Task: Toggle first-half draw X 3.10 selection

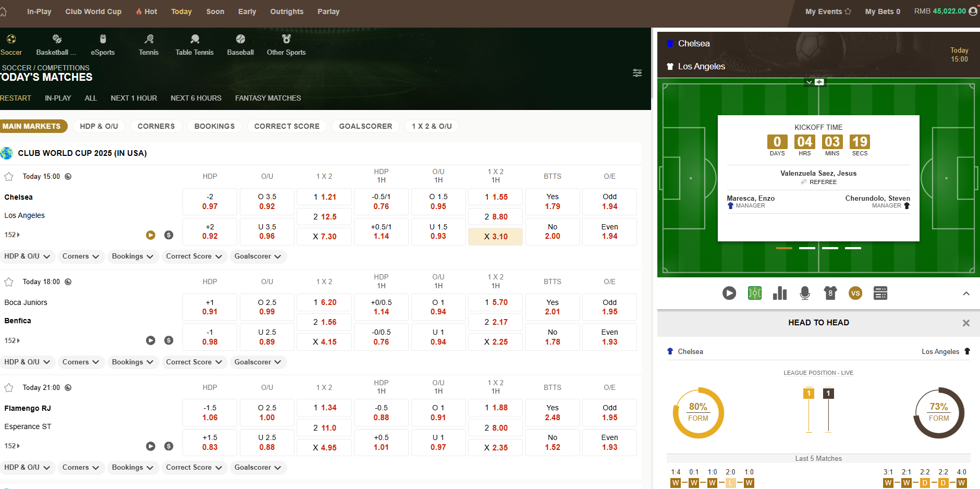Action: (x=496, y=237)
